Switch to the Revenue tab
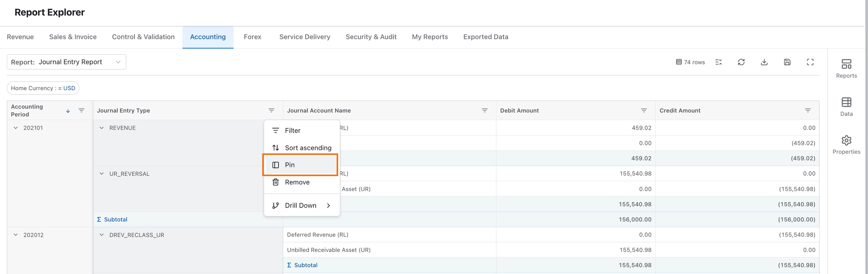This screenshot has width=868, height=274. coord(20,37)
